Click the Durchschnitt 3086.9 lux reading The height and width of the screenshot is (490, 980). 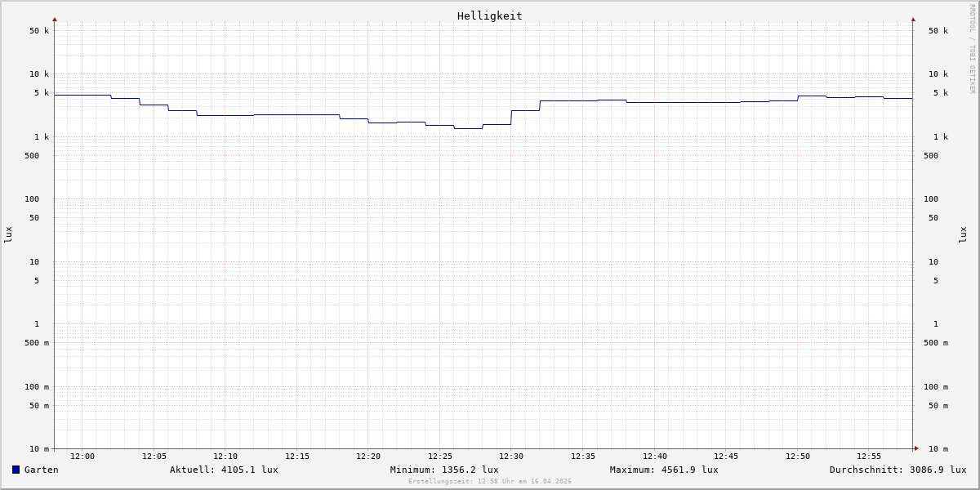pos(898,470)
